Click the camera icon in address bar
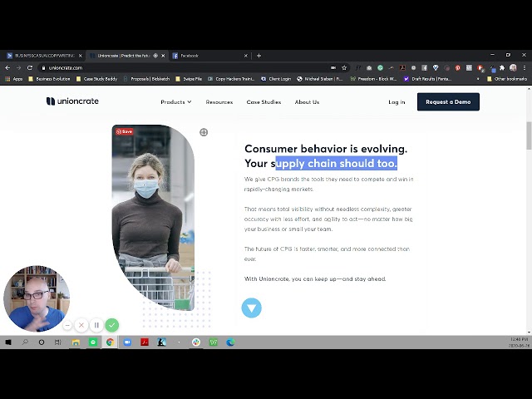The image size is (532, 399). (333, 68)
